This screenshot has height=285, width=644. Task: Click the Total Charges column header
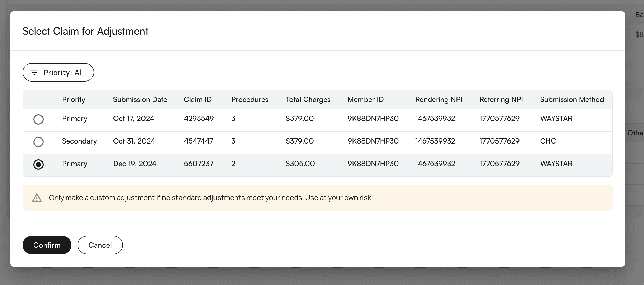click(308, 100)
